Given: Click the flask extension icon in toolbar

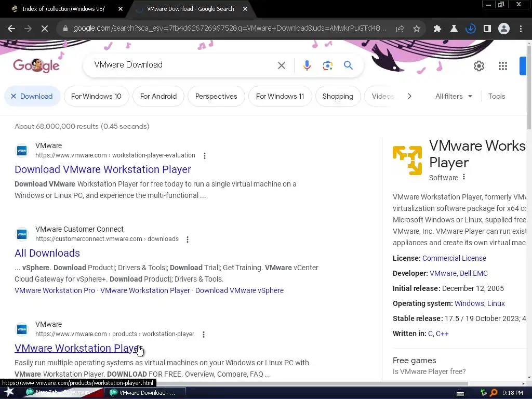Looking at the screenshot, I should point(454,29).
